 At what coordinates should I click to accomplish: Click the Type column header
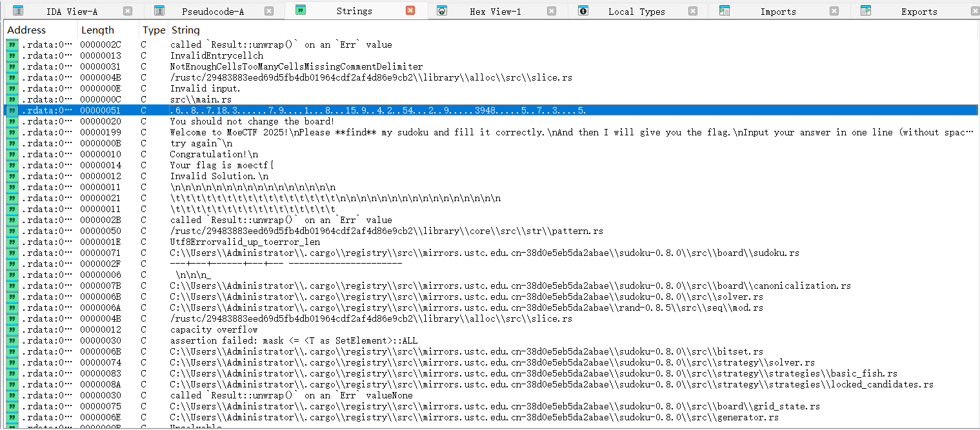pos(154,30)
